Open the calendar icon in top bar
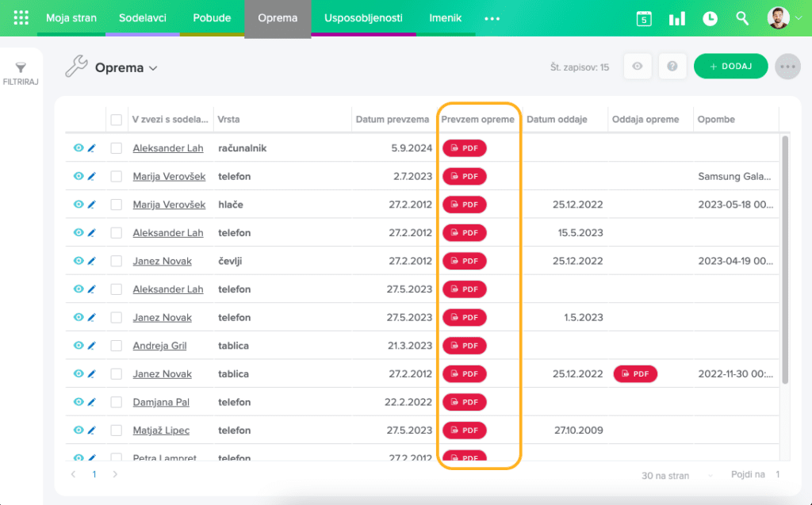 tap(644, 18)
